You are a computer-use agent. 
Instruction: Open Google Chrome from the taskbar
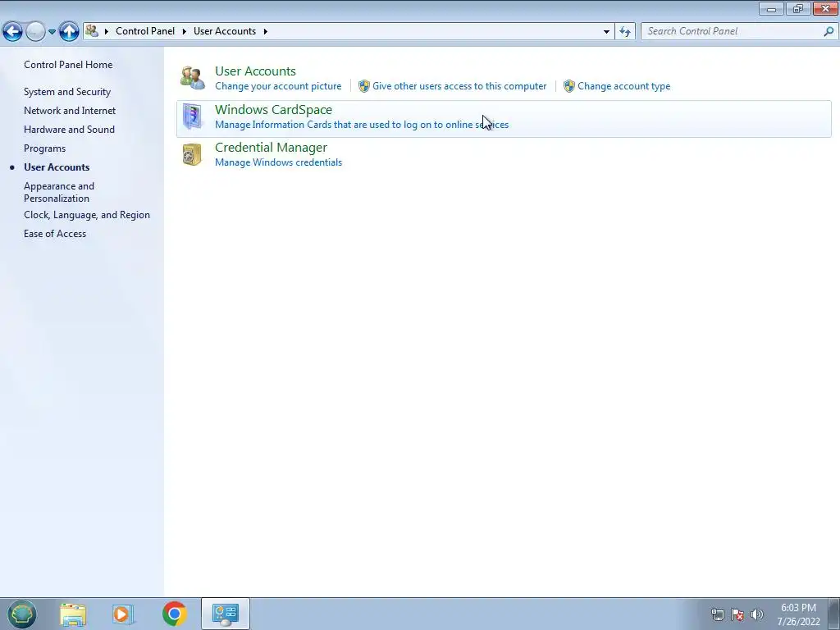pos(175,614)
